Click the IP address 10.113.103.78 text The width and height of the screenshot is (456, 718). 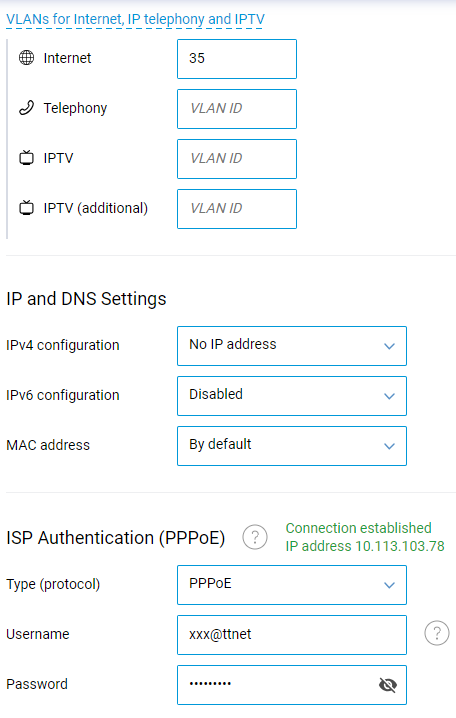(x=365, y=546)
